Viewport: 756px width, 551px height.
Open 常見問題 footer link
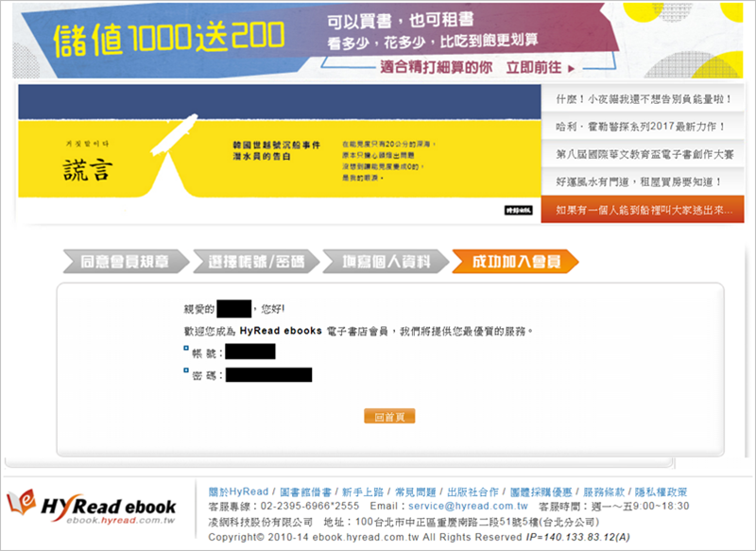click(x=416, y=492)
